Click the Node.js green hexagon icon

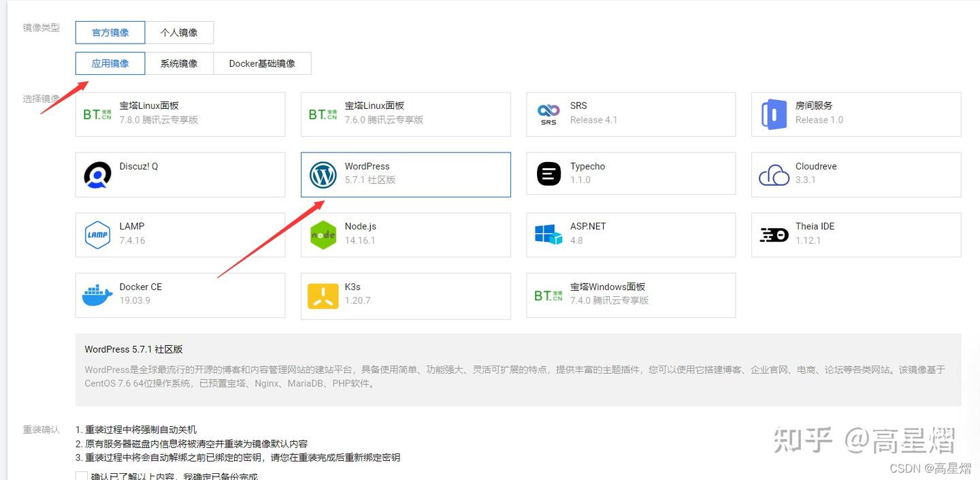[323, 235]
